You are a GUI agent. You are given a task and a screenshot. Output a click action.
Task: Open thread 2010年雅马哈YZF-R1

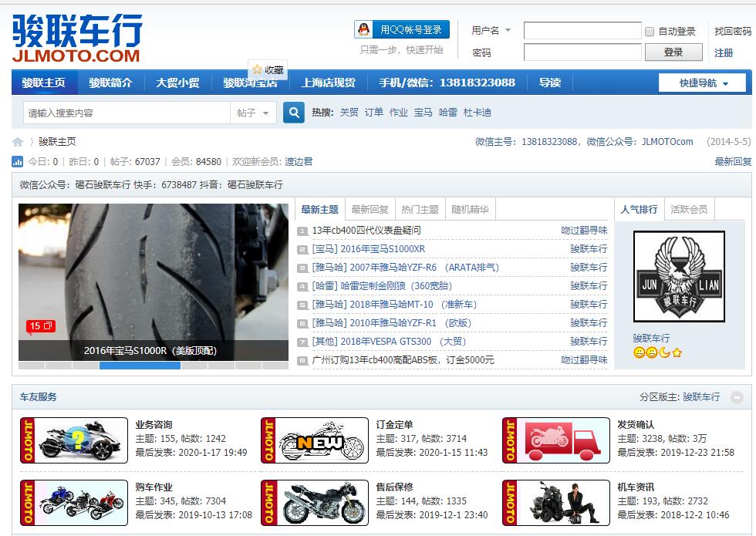coord(410,323)
